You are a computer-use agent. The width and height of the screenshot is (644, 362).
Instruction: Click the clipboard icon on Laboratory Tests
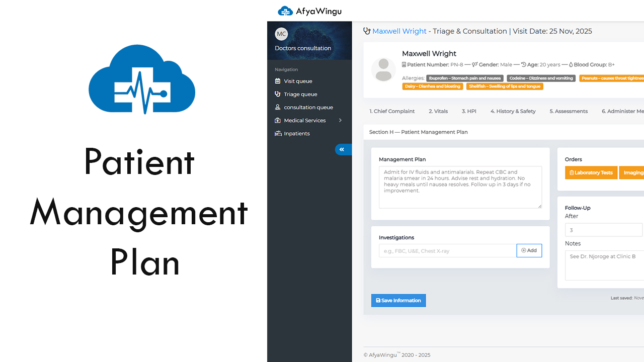pyautogui.click(x=572, y=172)
